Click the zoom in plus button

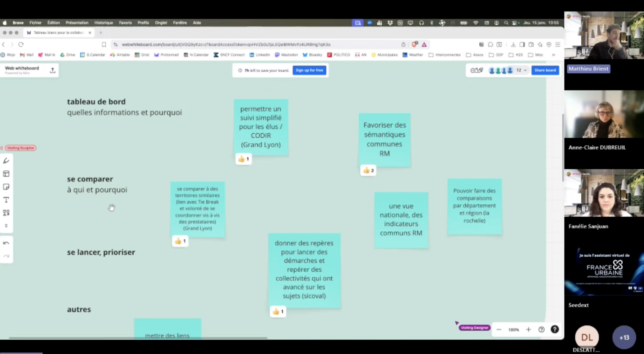point(528,329)
